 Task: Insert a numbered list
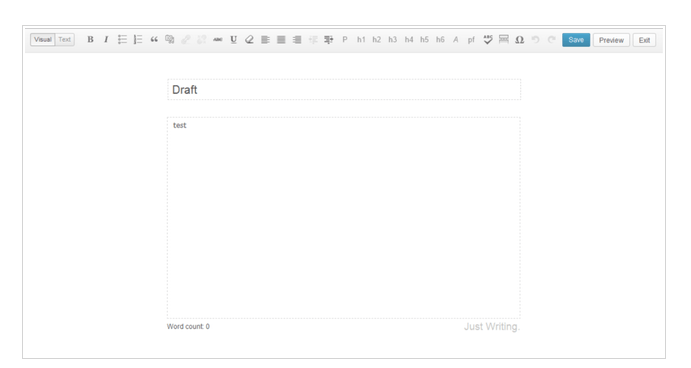point(138,40)
